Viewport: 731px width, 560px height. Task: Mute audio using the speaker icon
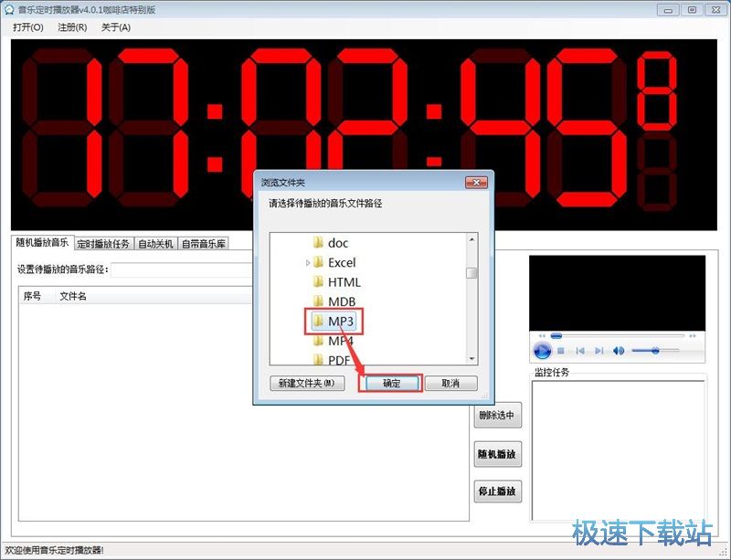618,351
